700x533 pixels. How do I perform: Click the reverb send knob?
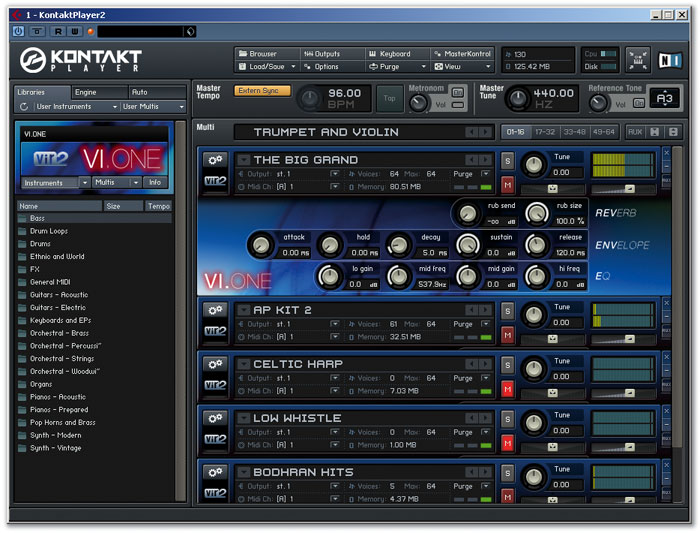tap(467, 213)
